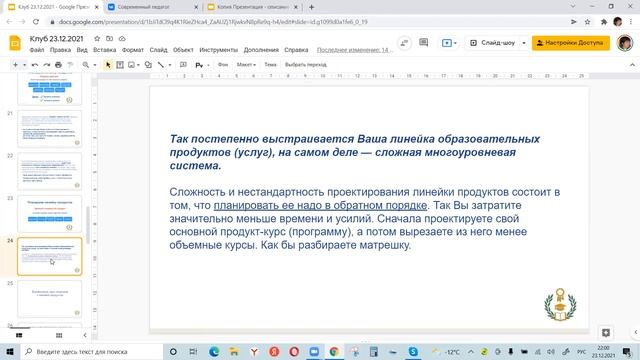Check the cloud save status icon
This screenshot has height=360, width=640.
click(x=122, y=38)
